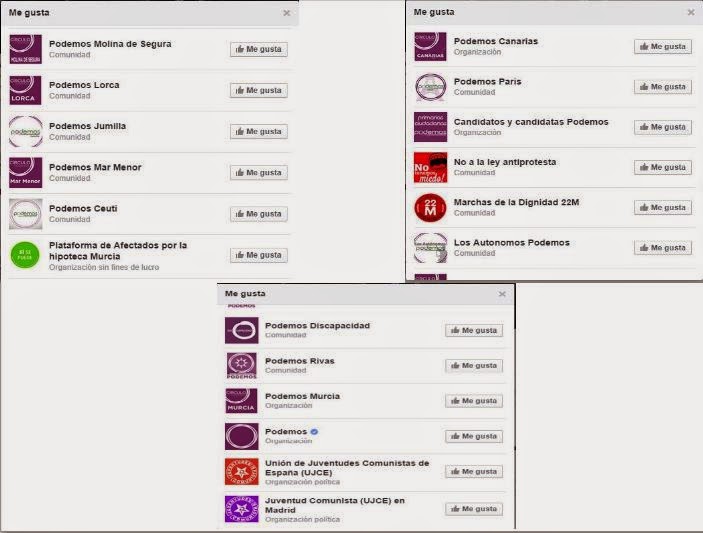The image size is (703, 533).
Task: Like Marchas de la Dignidad 22M
Action: point(663,208)
